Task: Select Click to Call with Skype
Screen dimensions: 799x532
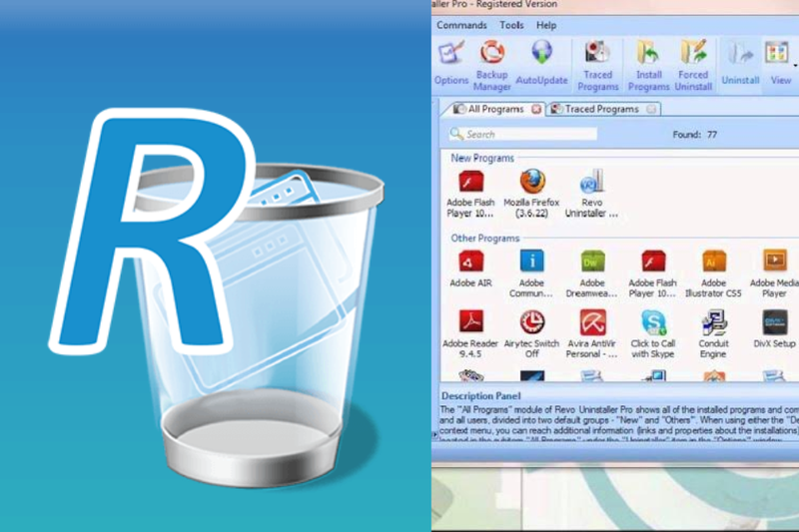Action: click(653, 334)
